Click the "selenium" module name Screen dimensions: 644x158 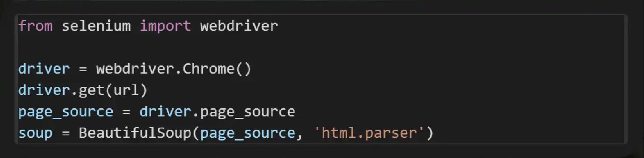[96, 26]
